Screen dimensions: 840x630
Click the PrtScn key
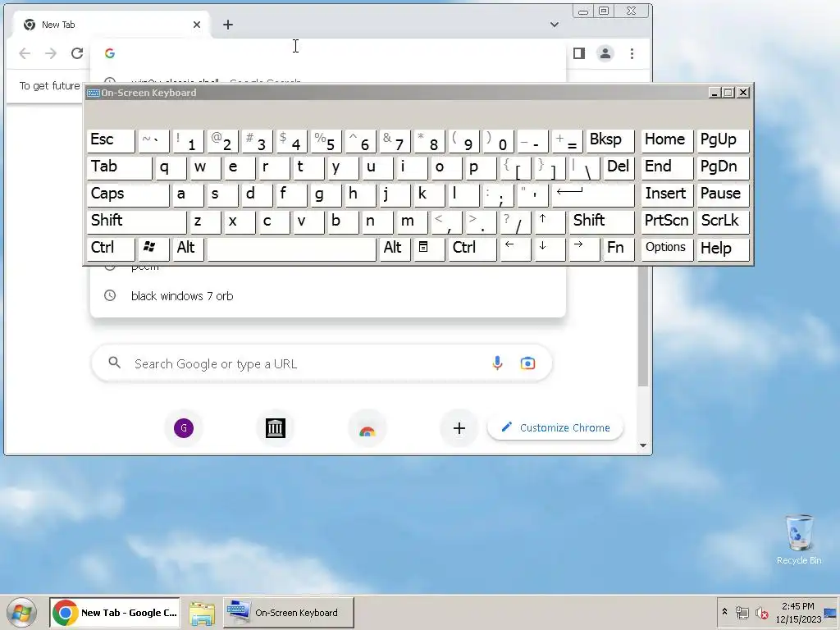click(x=667, y=221)
